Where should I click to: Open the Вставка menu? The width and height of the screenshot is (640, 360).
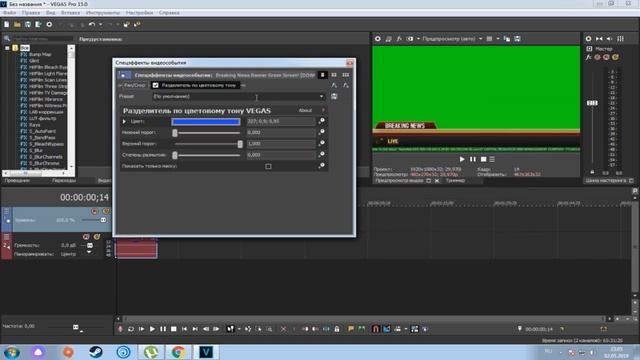click(70, 13)
